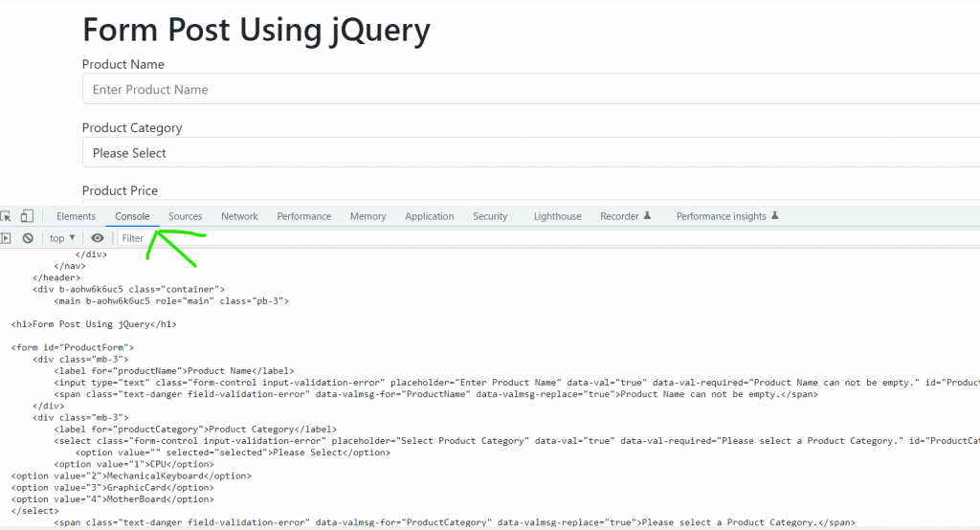The width and height of the screenshot is (980, 530).
Task: Switch to the Memory tab
Action: coord(367,216)
